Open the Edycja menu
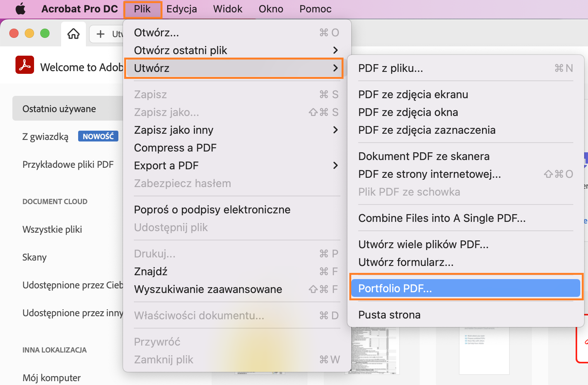The width and height of the screenshot is (588, 385). point(182,9)
